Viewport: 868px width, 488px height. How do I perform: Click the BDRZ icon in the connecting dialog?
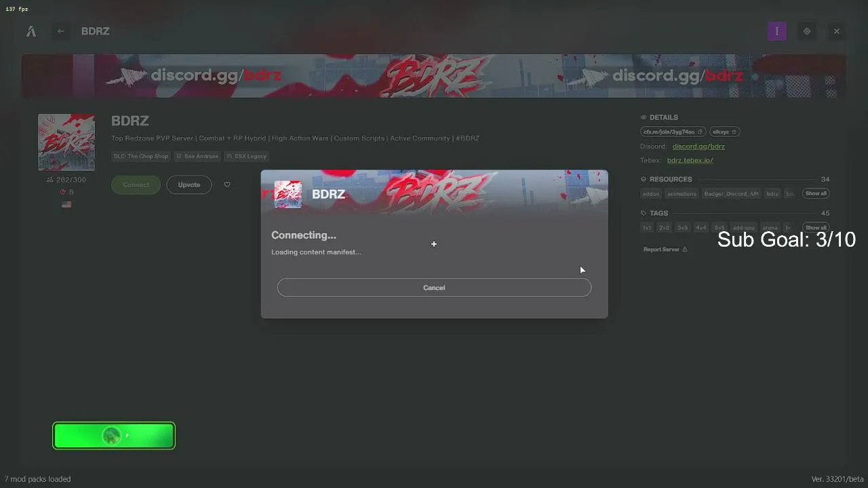pos(288,195)
